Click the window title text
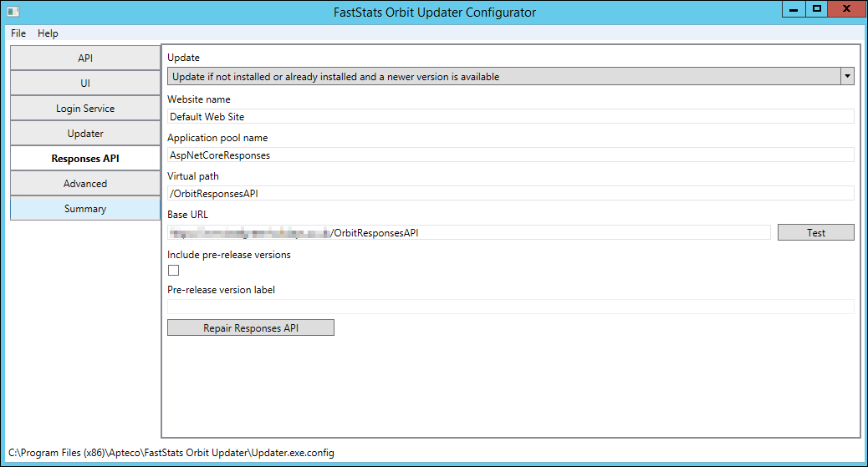 click(x=435, y=13)
